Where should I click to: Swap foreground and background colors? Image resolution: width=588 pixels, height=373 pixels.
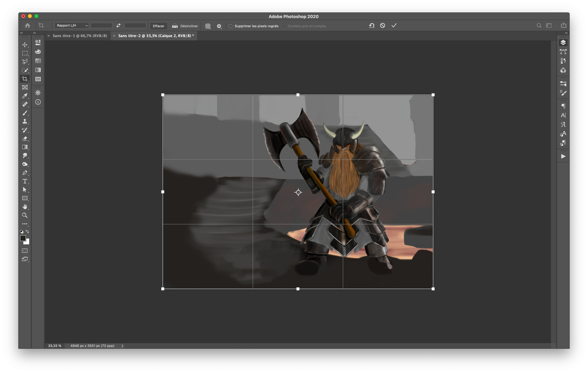(27, 232)
